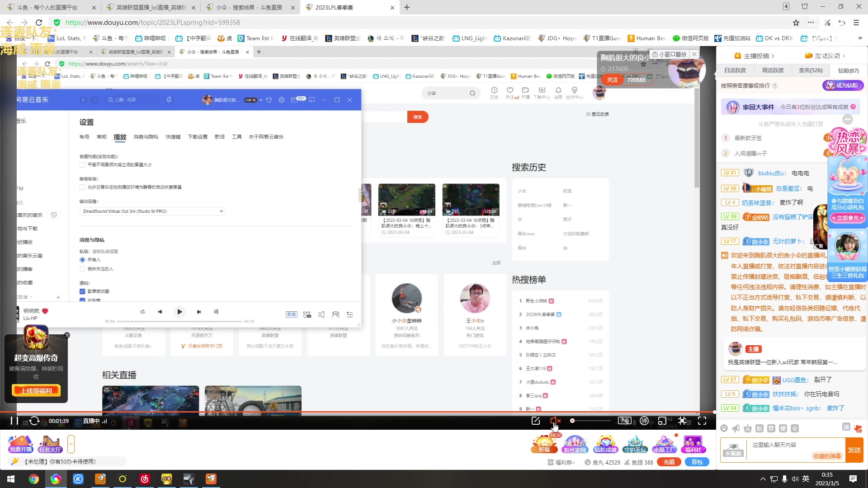
Task: Enter fullscreen mode for the stream
Action: point(702,421)
